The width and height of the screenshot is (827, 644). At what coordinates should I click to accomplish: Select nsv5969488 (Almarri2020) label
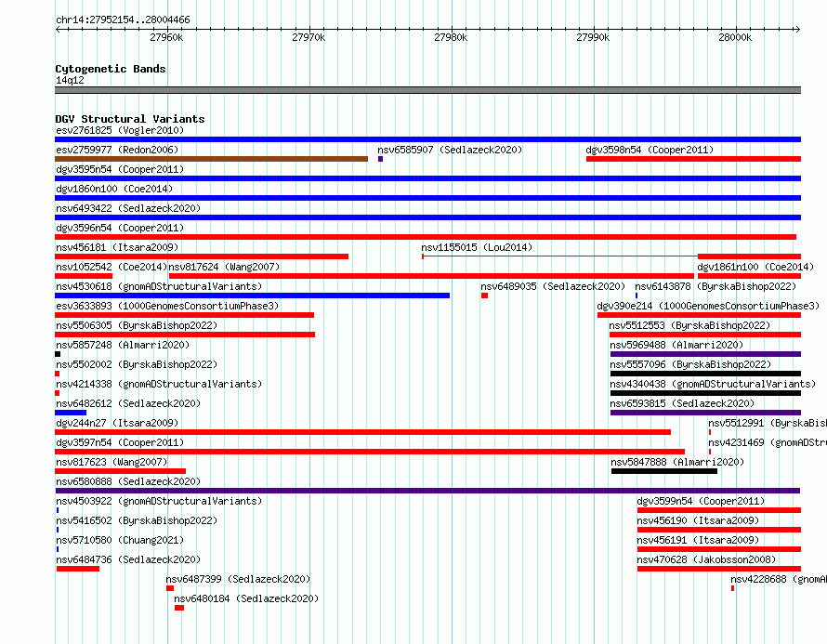[676, 345]
